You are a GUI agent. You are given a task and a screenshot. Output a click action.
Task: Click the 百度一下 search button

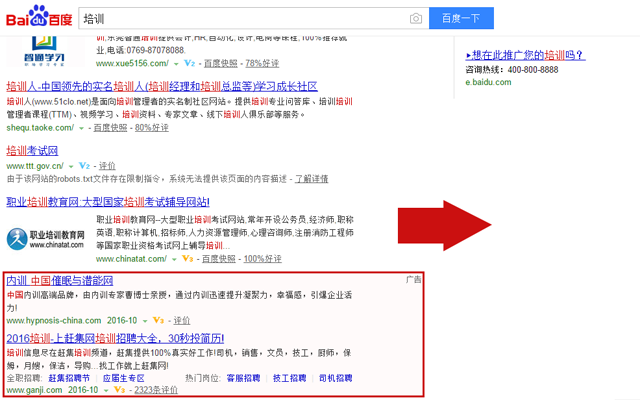tap(461, 18)
